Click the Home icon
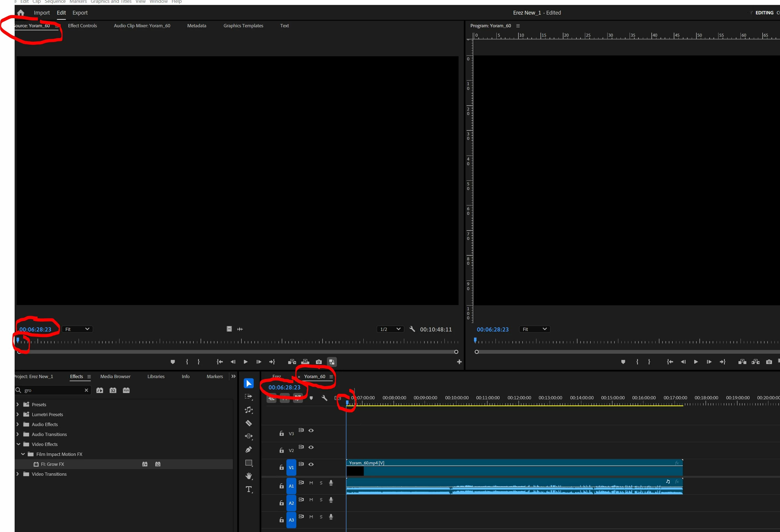 (x=21, y=13)
